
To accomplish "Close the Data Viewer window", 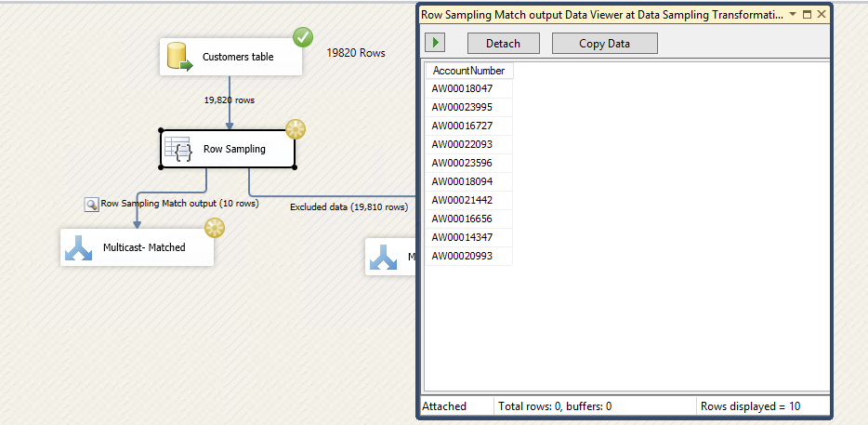I will click(x=821, y=14).
